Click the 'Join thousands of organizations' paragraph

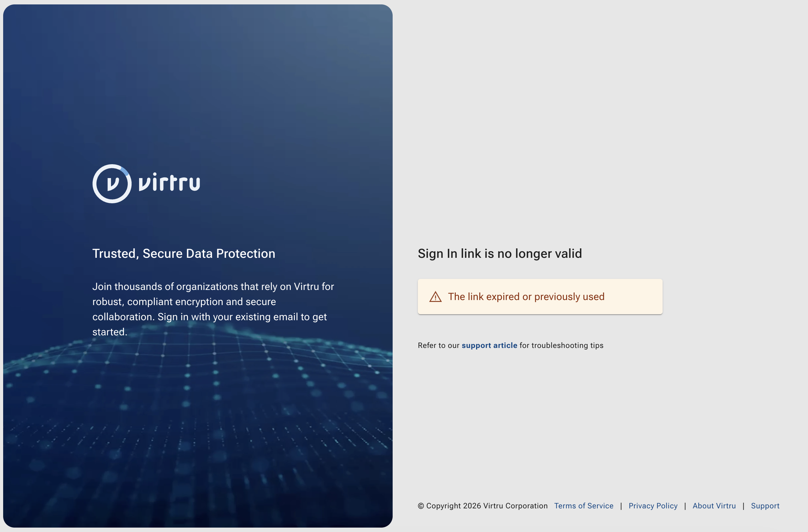coord(213,309)
